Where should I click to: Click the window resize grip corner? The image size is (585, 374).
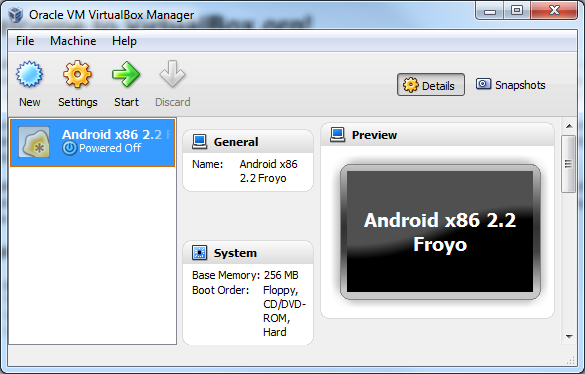click(x=571, y=360)
